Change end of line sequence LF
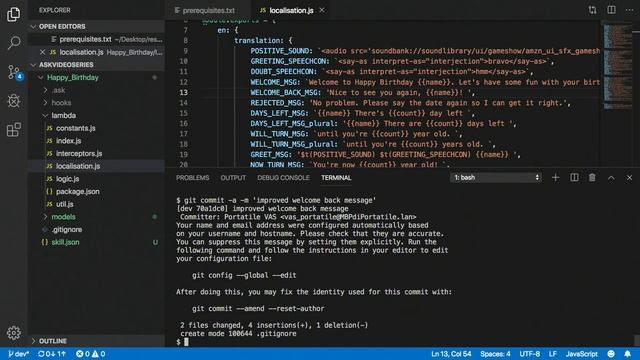Viewport: 640px width, 360px height. [x=553, y=354]
